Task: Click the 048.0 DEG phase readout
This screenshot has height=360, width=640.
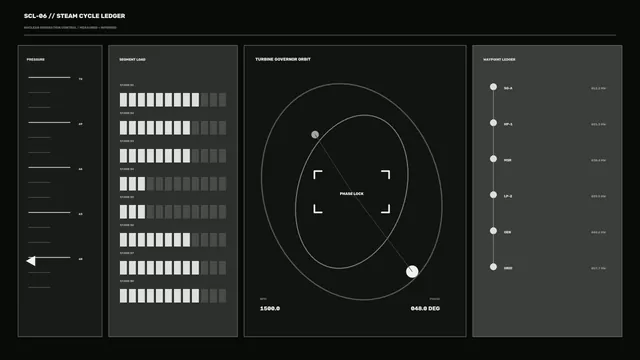Action: tap(425, 308)
